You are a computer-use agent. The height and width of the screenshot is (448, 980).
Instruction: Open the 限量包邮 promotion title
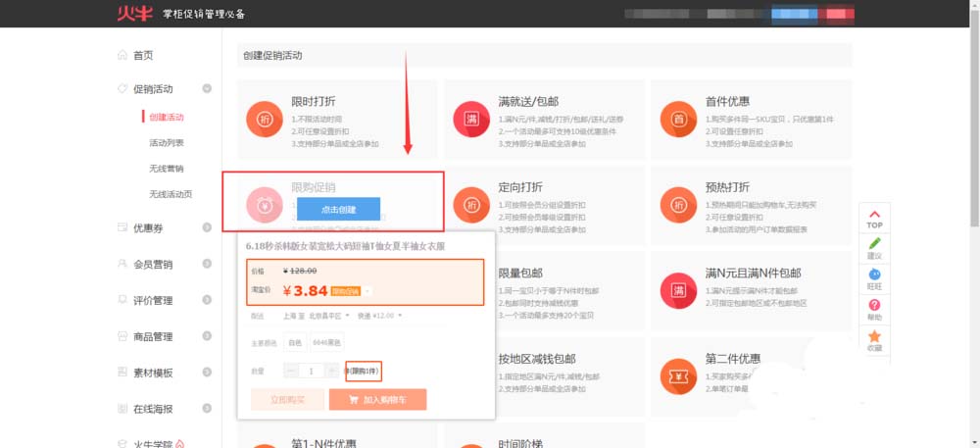tap(520, 274)
